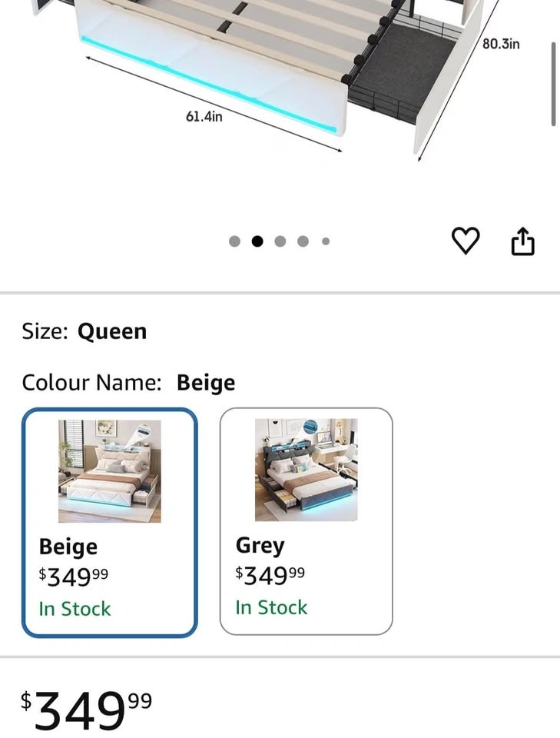This screenshot has width=560, height=738.
Task: Switch to fourth carousel dot
Action: pyautogui.click(x=303, y=241)
